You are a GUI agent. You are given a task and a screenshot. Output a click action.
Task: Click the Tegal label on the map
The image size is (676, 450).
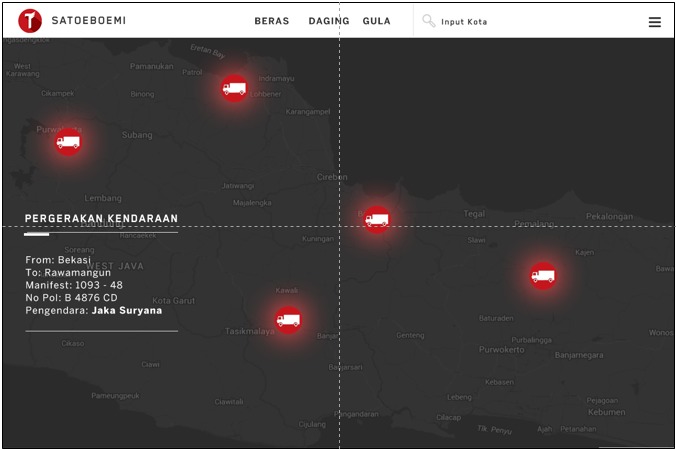coord(474,213)
